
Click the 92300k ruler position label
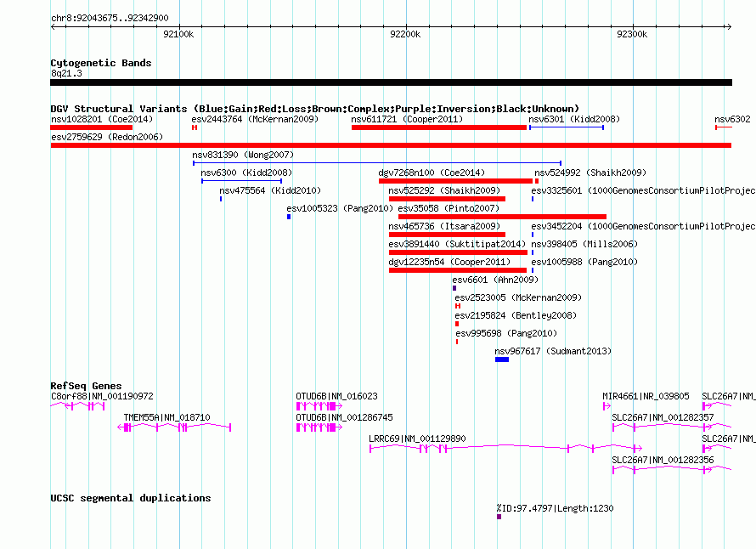coord(632,34)
